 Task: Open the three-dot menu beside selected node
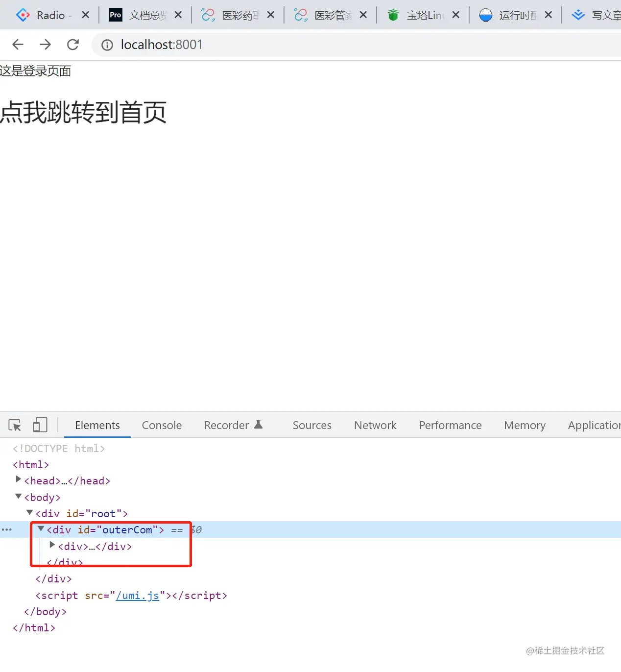7,529
